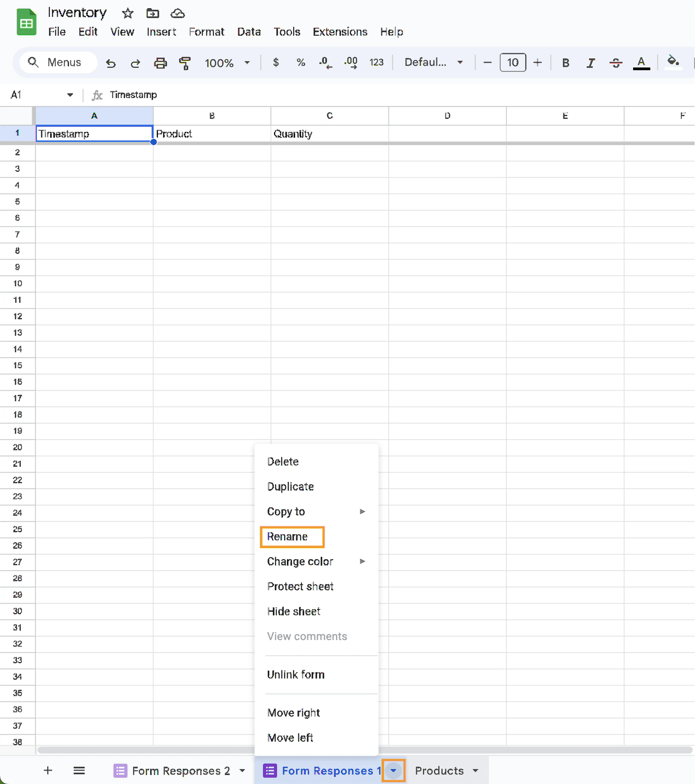695x784 pixels.
Task: Expand the Name box dropdown arrow
Action: 70,95
